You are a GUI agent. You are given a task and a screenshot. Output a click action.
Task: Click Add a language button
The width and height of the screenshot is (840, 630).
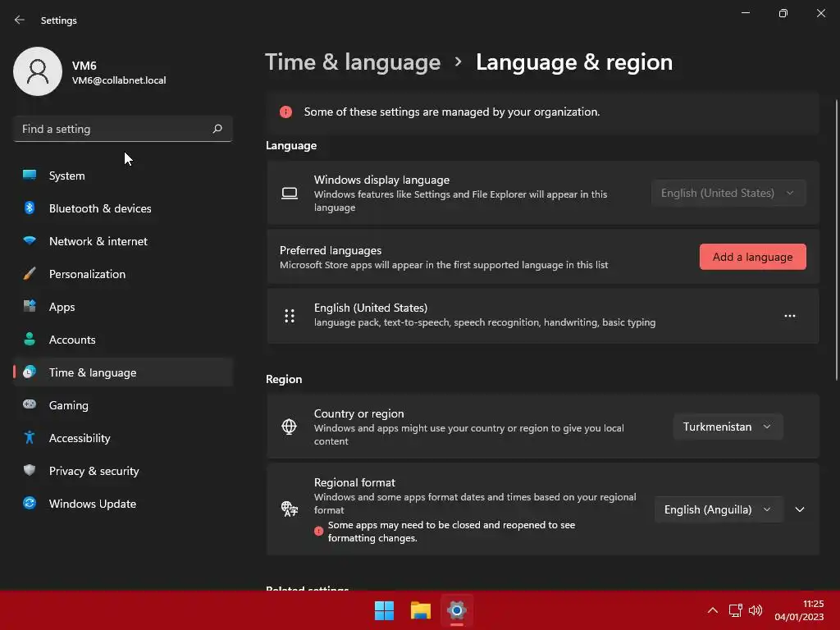752,257
